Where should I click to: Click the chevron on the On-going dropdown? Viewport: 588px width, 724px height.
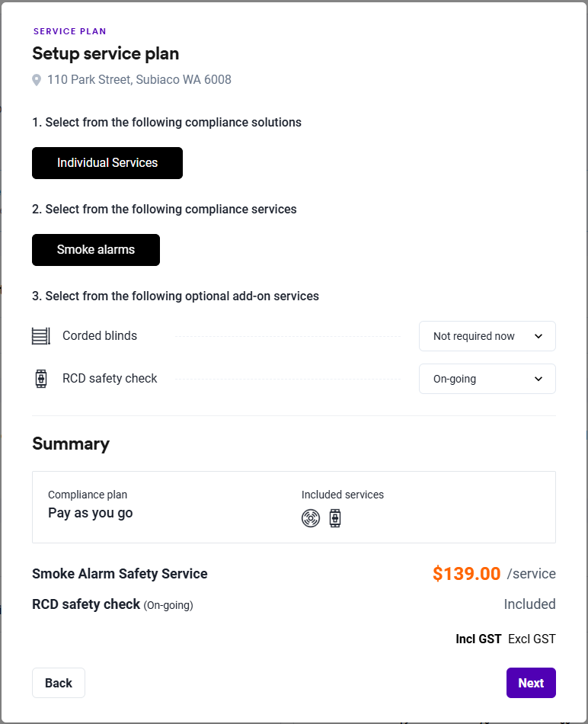pyautogui.click(x=538, y=379)
